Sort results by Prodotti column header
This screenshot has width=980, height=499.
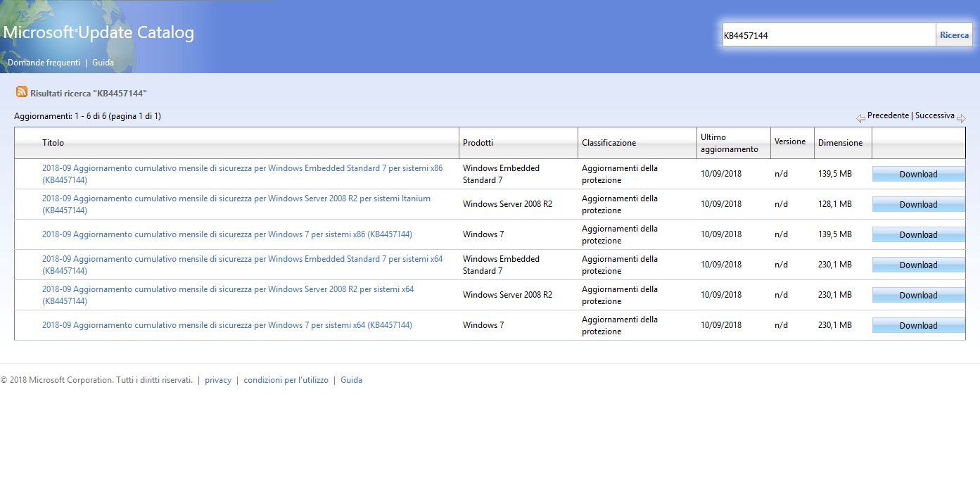point(478,143)
